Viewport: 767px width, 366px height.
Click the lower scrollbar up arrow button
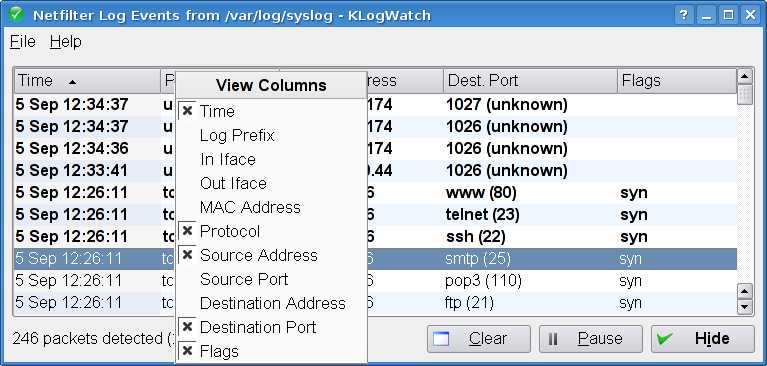[x=744, y=292]
